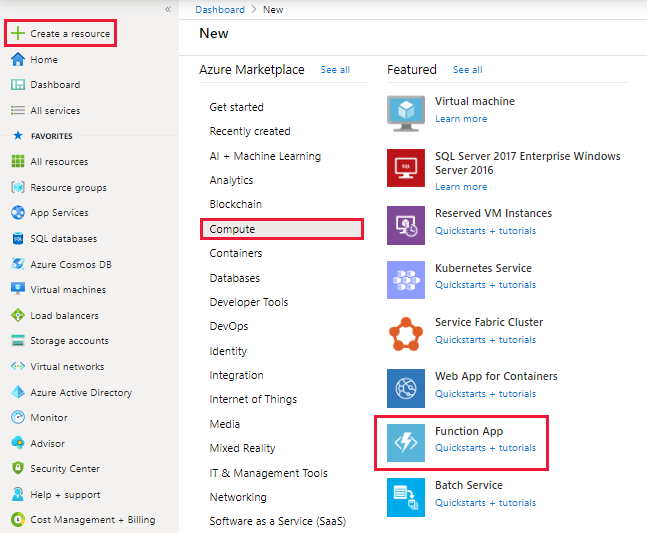Select Software as a Service (SaaS)
The height and width of the screenshot is (533, 647).
coord(278,521)
